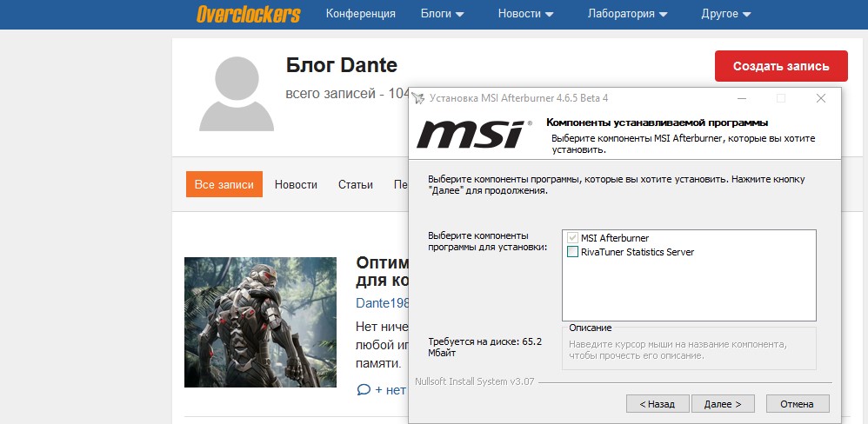Expand the Блоги dropdown menu

click(442, 14)
